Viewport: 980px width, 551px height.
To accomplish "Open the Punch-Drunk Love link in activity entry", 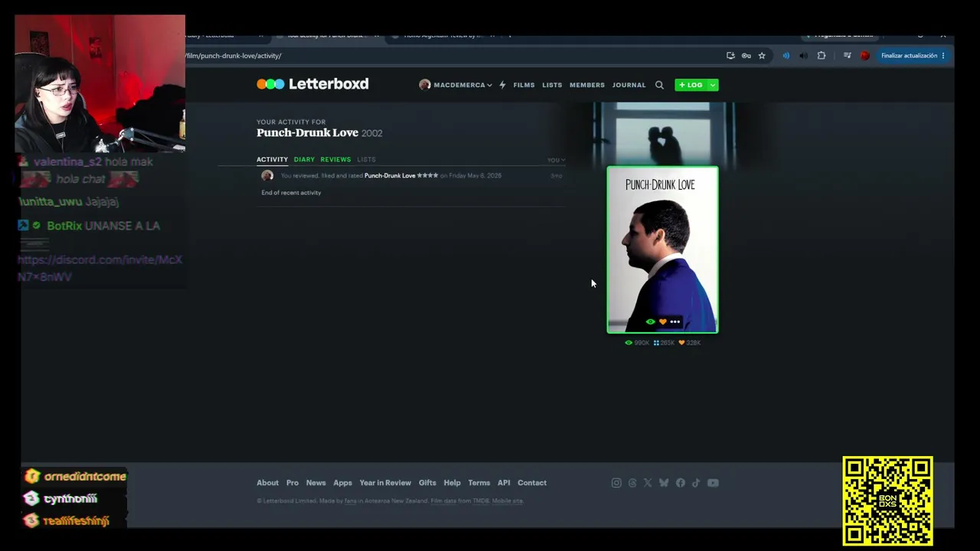I will (x=390, y=176).
